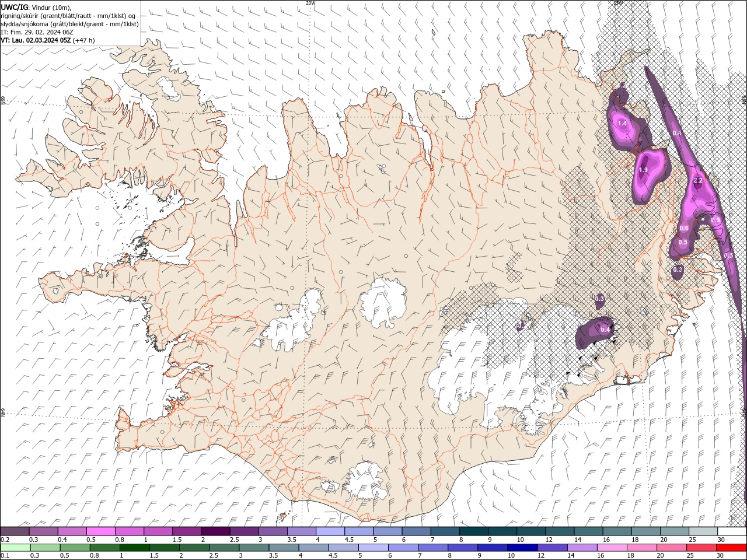The width and height of the screenshot is (747, 560).
Task: Click the '20' label in the lower legend row
Action: click(661, 556)
